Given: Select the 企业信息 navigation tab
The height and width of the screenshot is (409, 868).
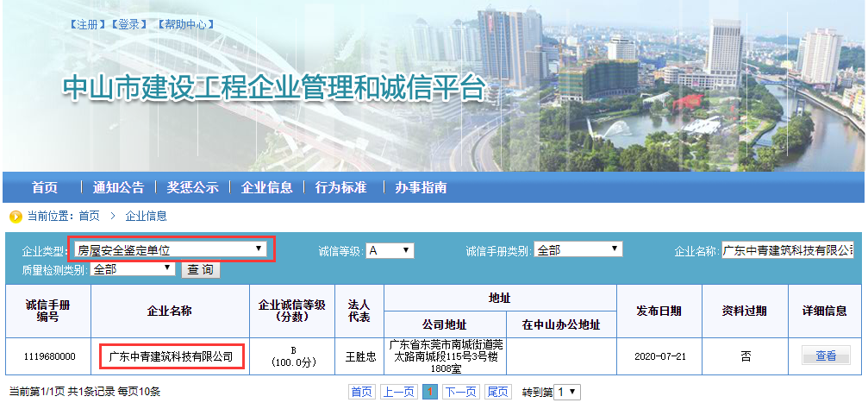Looking at the screenshot, I should (266, 187).
